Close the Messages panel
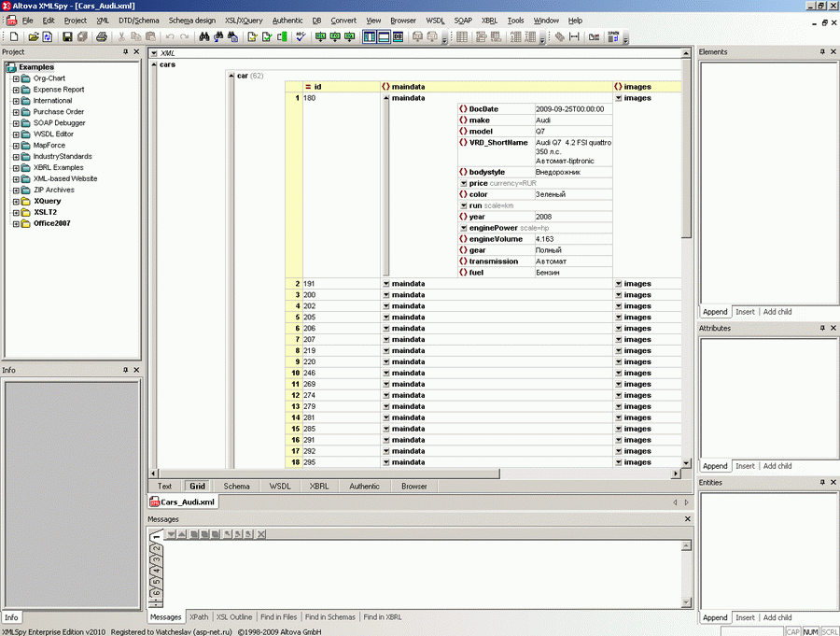Screen dimensions: 840x636 coord(688,518)
